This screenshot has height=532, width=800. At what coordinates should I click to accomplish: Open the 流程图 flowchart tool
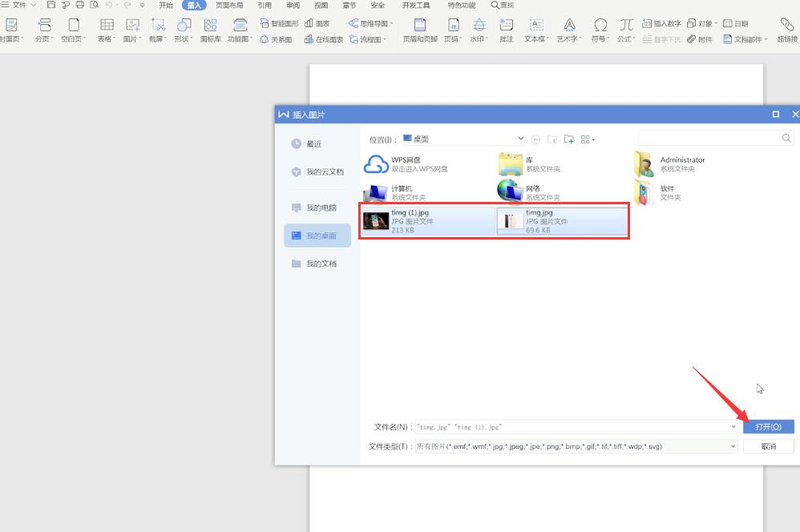pyautogui.click(x=368, y=38)
